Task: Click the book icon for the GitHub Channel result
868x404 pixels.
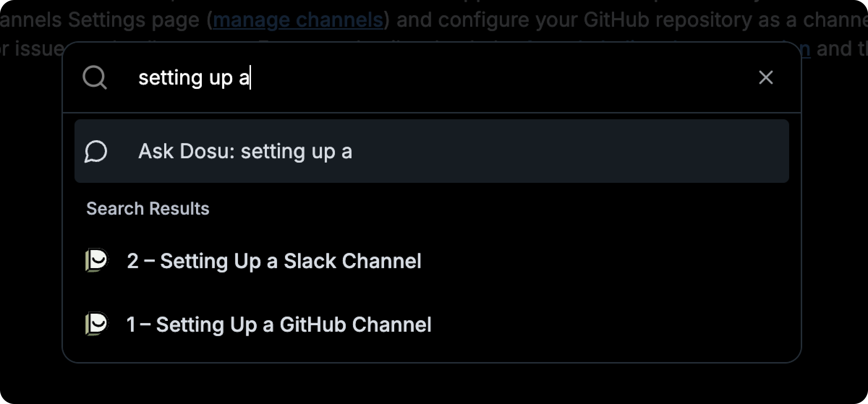Action: tap(97, 324)
